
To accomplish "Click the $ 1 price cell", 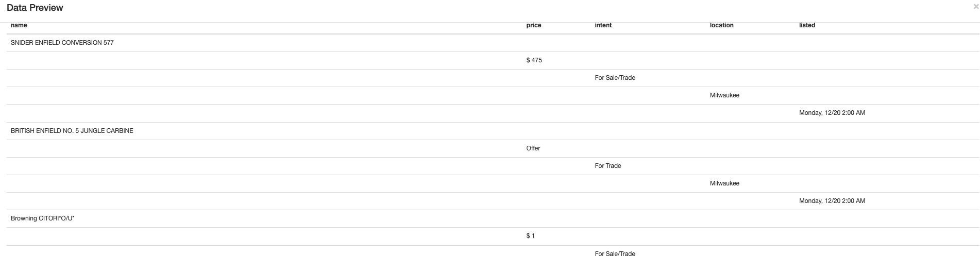I will [530, 236].
